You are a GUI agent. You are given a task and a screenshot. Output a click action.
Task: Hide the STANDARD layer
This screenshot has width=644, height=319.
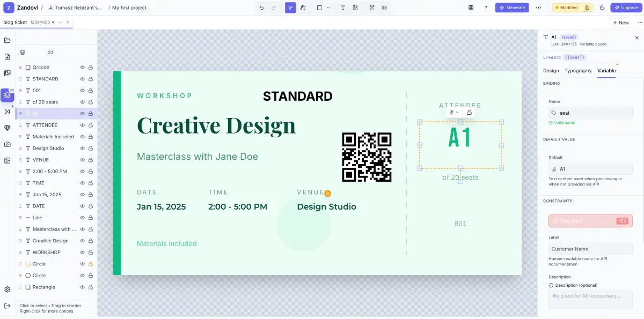click(83, 79)
